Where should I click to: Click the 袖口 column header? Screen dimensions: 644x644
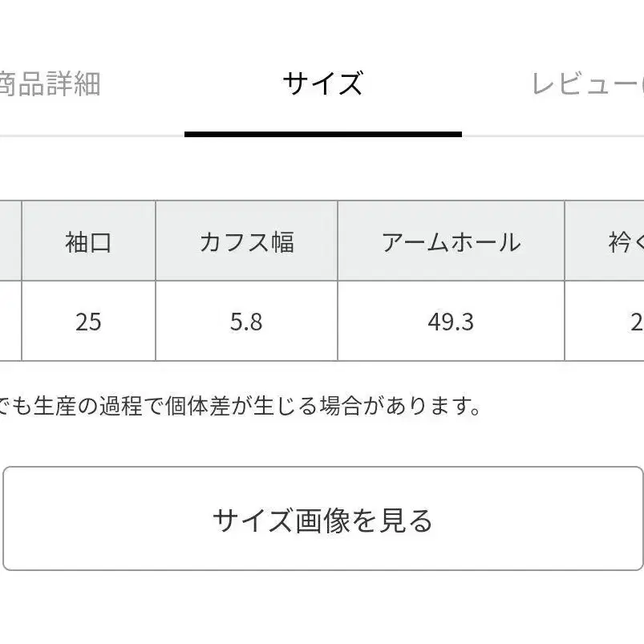(88, 241)
